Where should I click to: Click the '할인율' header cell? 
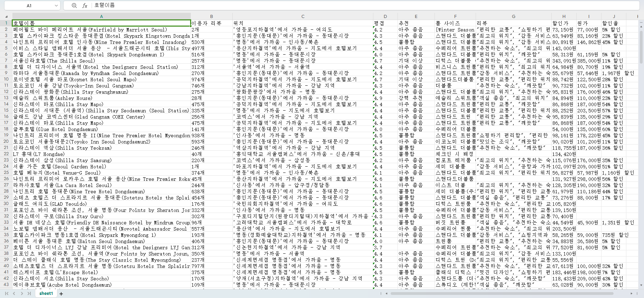614,23
